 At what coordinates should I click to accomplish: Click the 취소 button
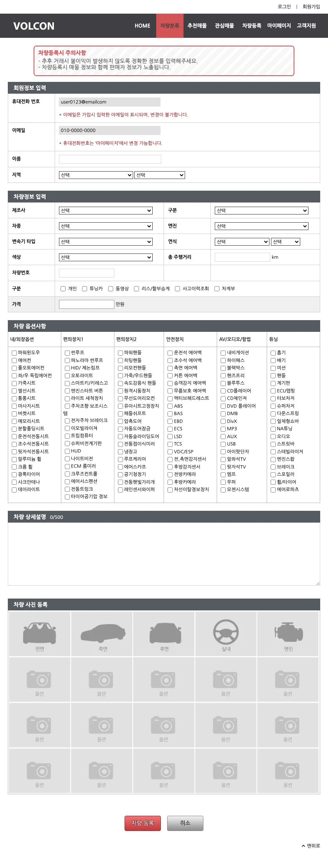[x=185, y=823]
